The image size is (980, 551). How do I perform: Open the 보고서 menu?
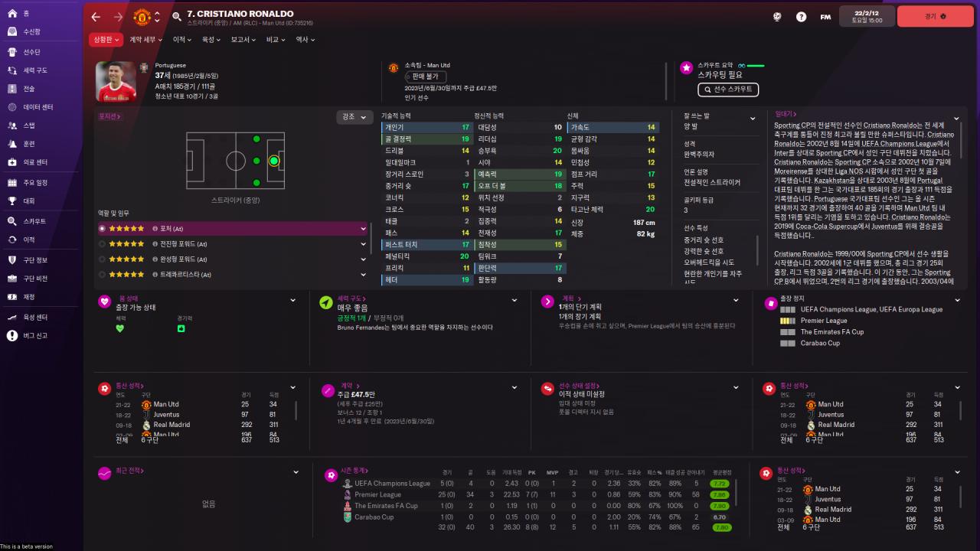click(x=244, y=39)
